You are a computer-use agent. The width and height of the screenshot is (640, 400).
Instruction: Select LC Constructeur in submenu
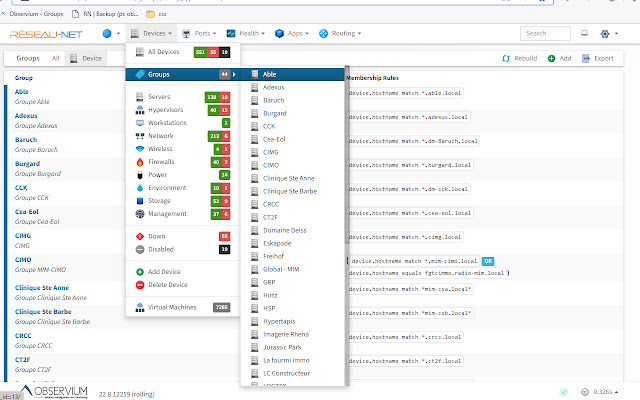click(292, 373)
